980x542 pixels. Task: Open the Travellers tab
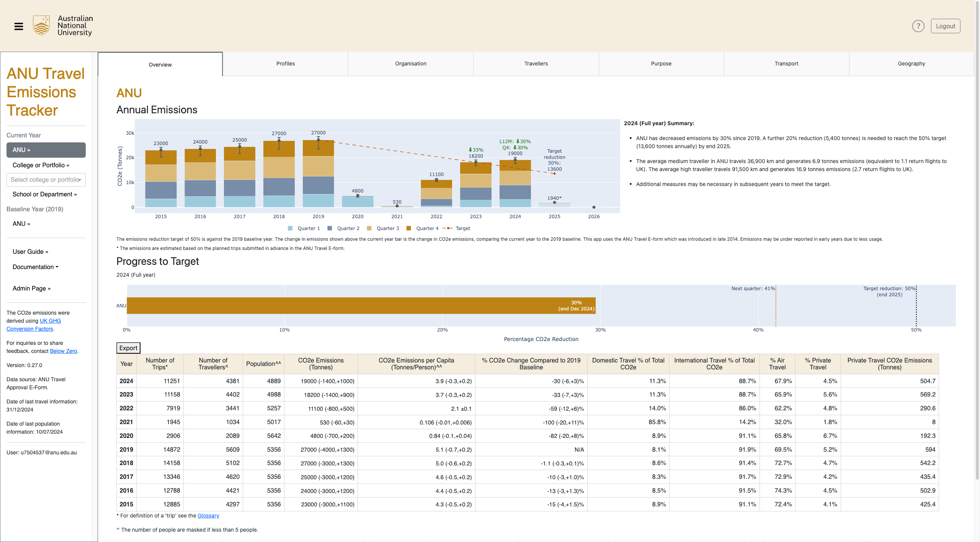coord(536,64)
